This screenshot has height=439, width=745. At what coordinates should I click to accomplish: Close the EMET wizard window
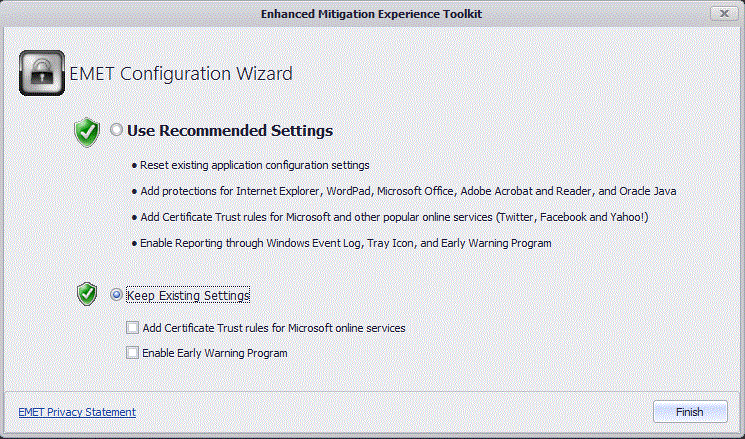[724, 13]
